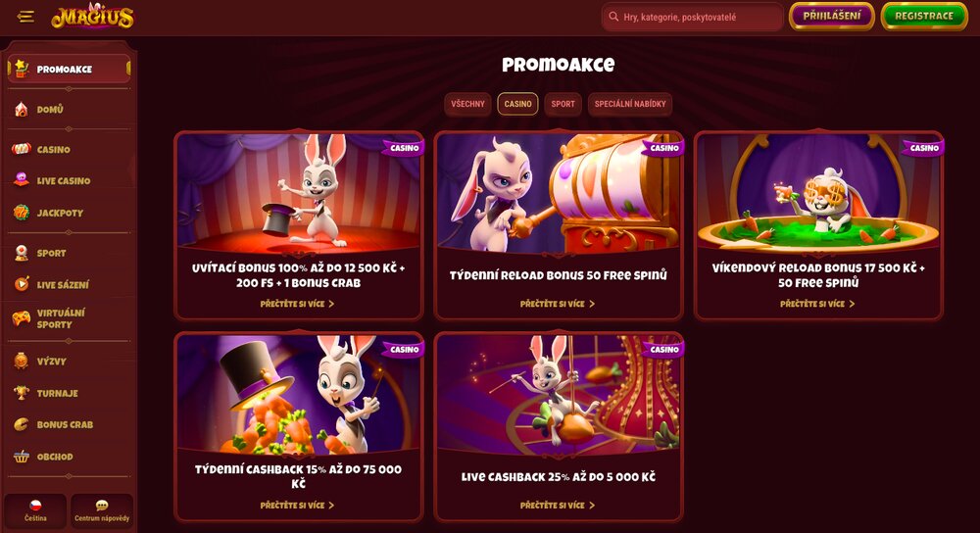Open the Sport sidebar icon
This screenshot has width=980, height=533.
22,253
